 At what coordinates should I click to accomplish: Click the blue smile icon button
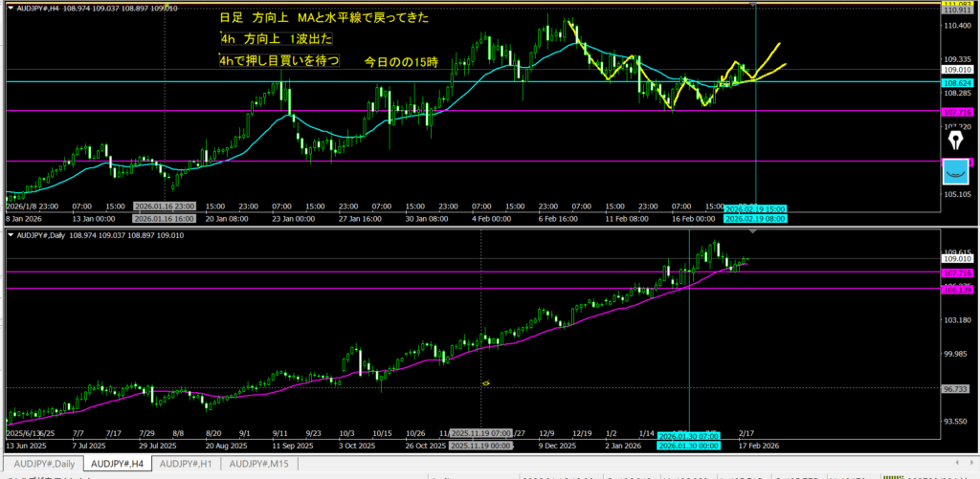tap(954, 172)
